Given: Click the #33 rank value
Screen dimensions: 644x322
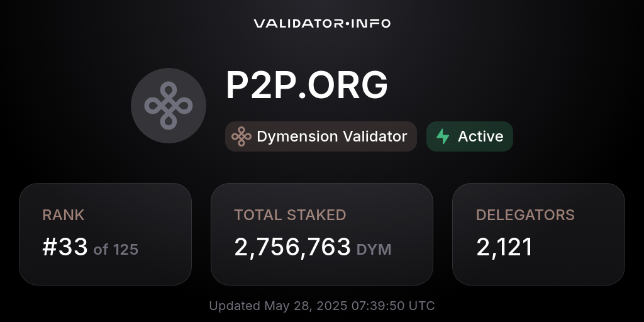Looking at the screenshot, I should (x=65, y=247).
